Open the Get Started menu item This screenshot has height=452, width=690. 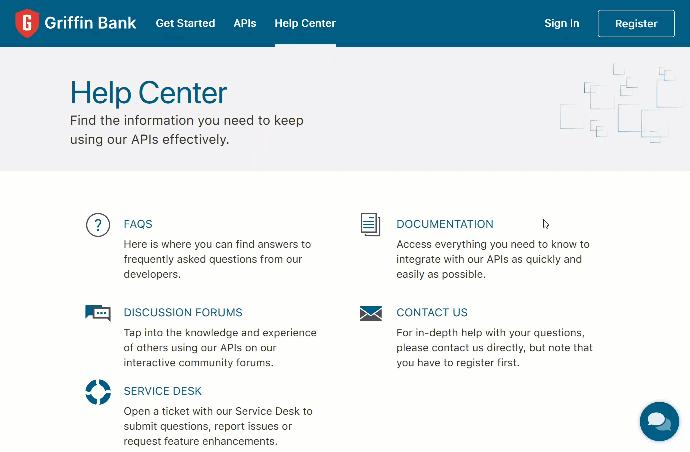click(x=185, y=23)
